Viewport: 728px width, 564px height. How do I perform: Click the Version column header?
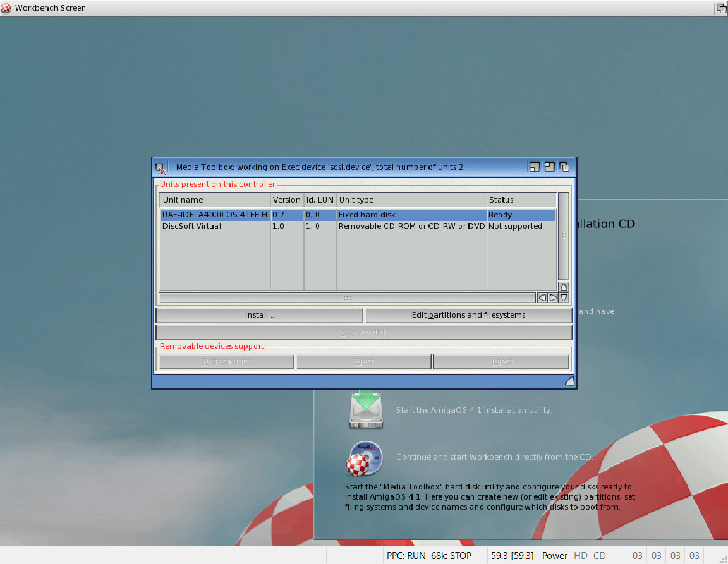[287, 200]
